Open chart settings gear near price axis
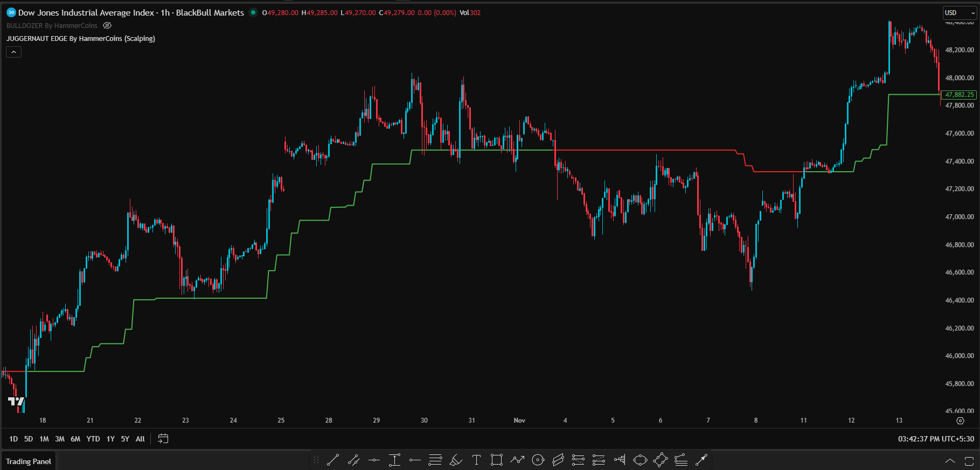980x470 pixels. click(960, 420)
